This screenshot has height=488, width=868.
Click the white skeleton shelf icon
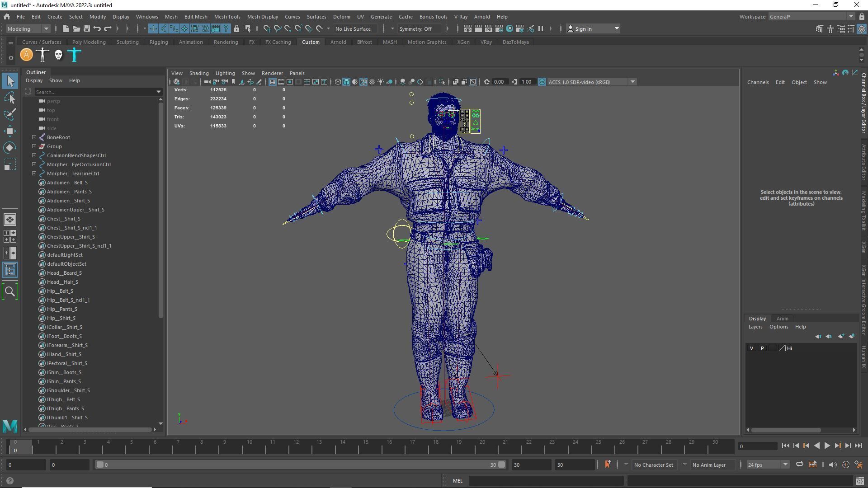[42, 55]
